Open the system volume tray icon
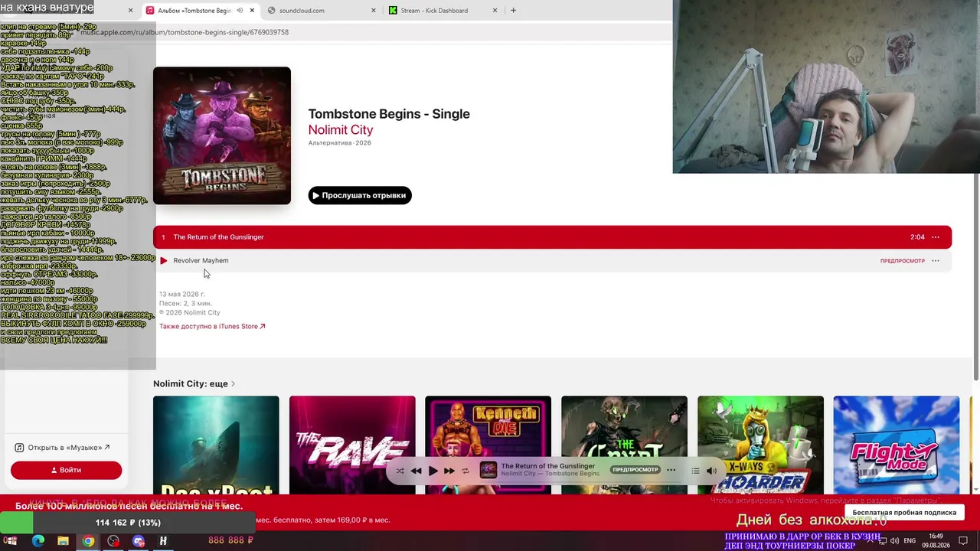Screen dimensions: 980x551 894,541
